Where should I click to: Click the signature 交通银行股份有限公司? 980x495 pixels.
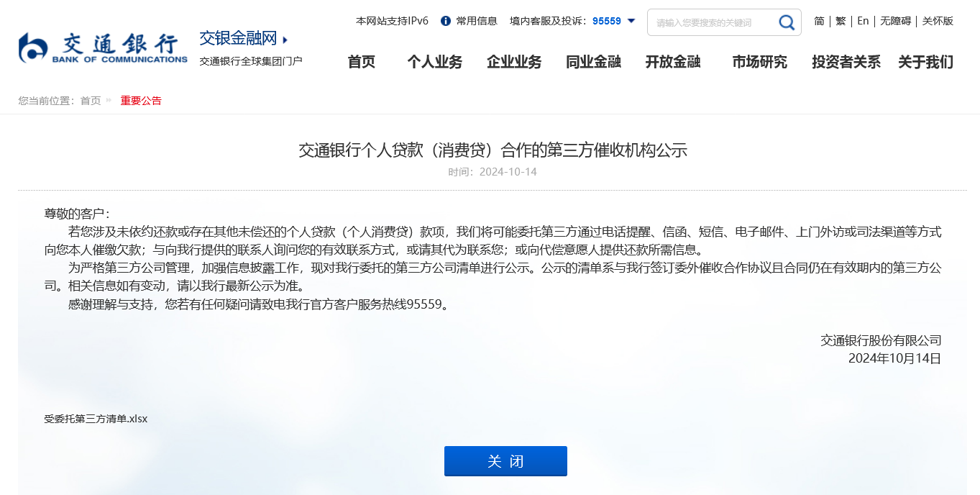click(x=881, y=340)
